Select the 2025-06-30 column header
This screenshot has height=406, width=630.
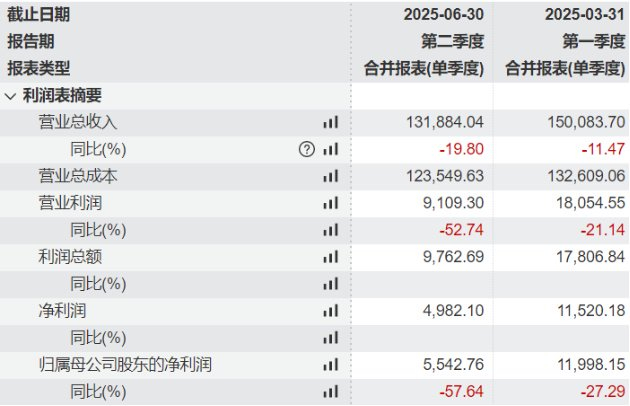click(x=444, y=15)
